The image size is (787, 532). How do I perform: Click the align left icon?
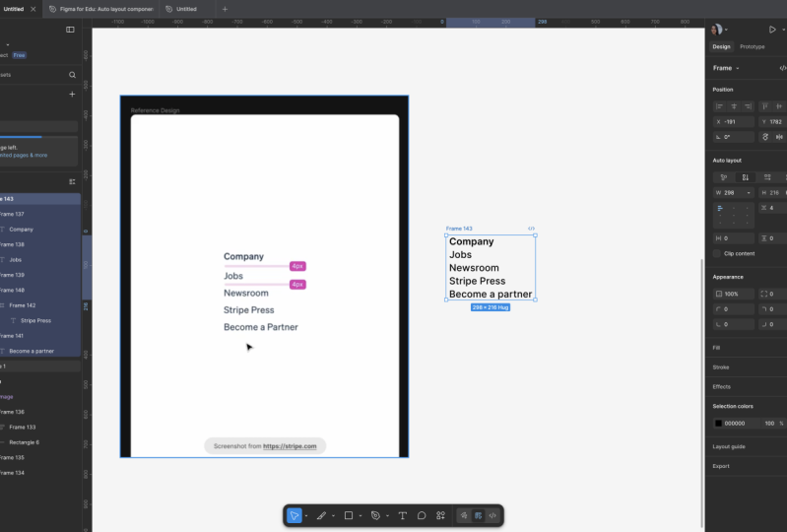[x=719, y=106]
